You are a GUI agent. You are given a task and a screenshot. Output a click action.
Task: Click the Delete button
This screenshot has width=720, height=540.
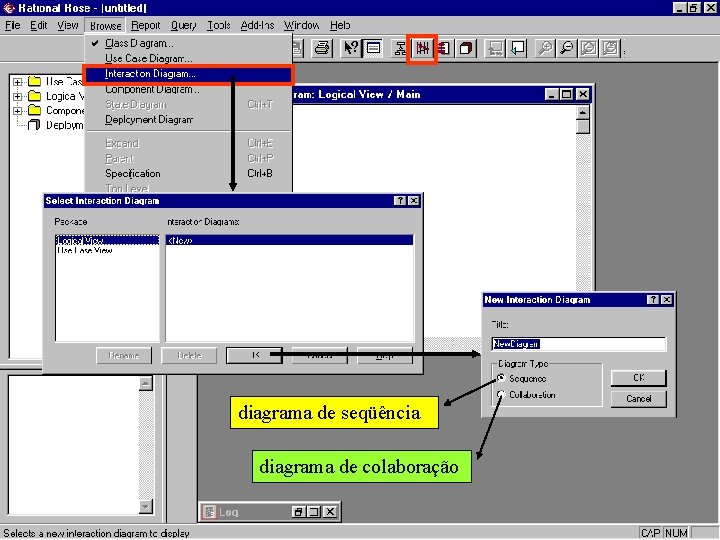point(189,355)
